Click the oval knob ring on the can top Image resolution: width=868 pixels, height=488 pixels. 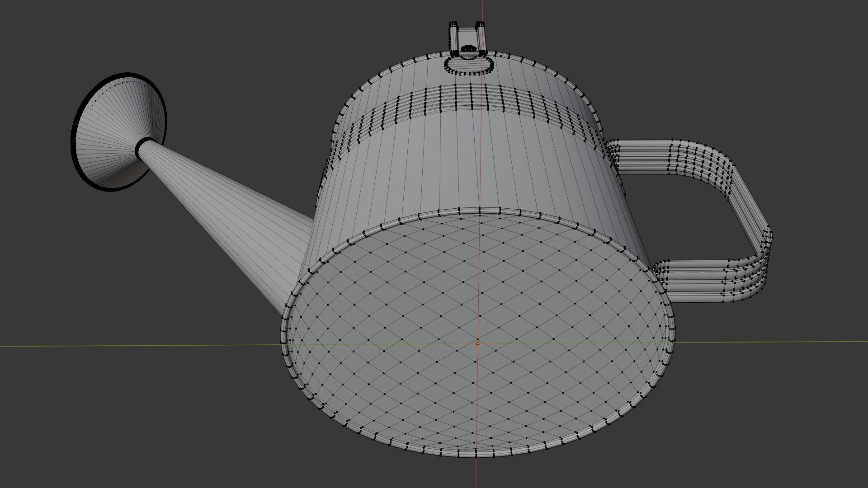pyautogui.click(x=469, y=65)
